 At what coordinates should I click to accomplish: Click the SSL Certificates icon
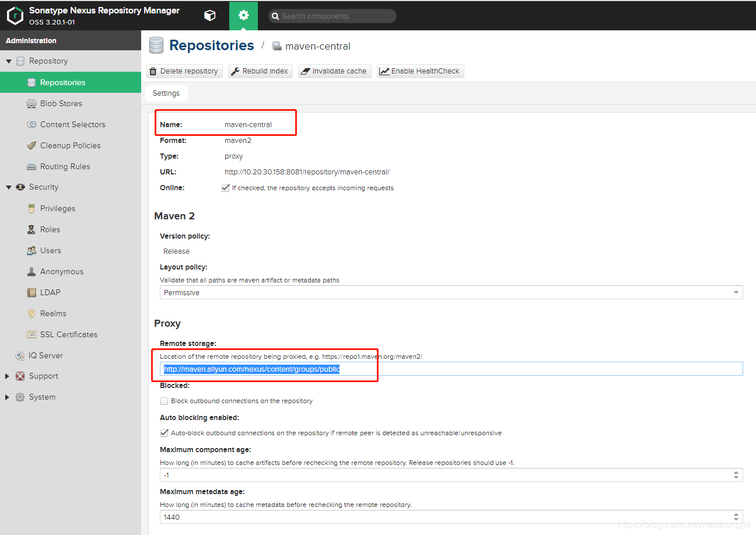(x=32, y=334)
